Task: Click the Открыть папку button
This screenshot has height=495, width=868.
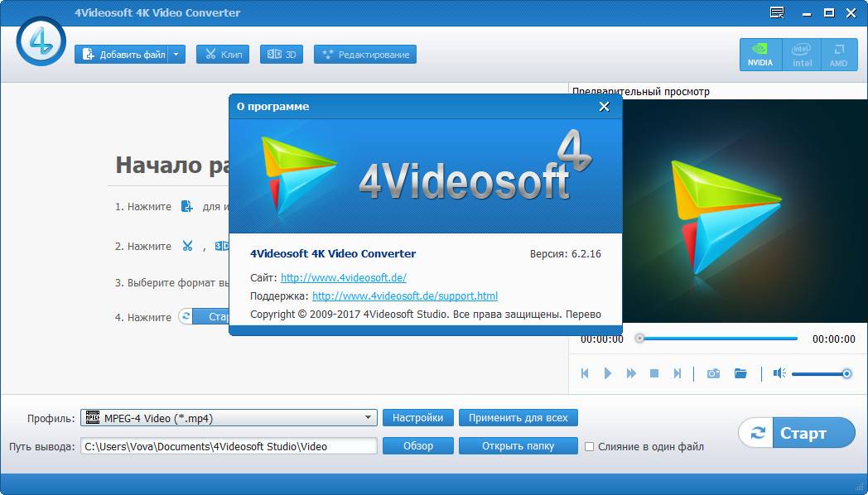Action: click(x=518, y=446)
